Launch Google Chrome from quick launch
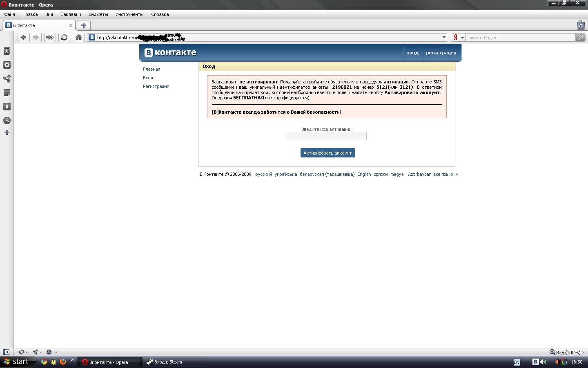The height and width of the screenshot is (368, 588). pos(44,362)
